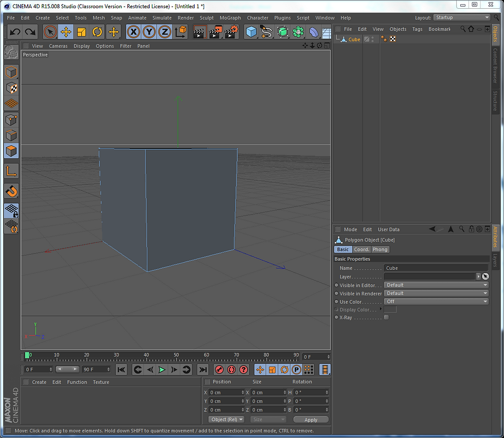Screen dimensions: 504x438
Task: Open the Sculpt menu
Action: tap(206, 17)
